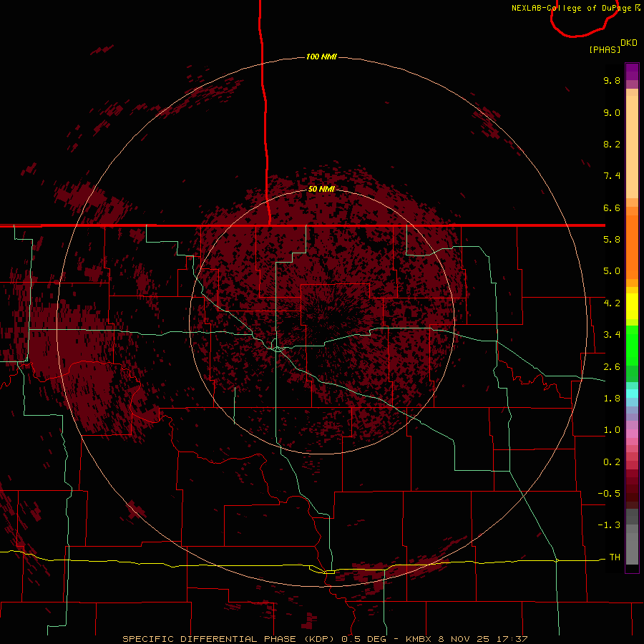The image size is (644, 644).
Task: Click the 3.4 value on the color scale
Action: pos(612,335)
